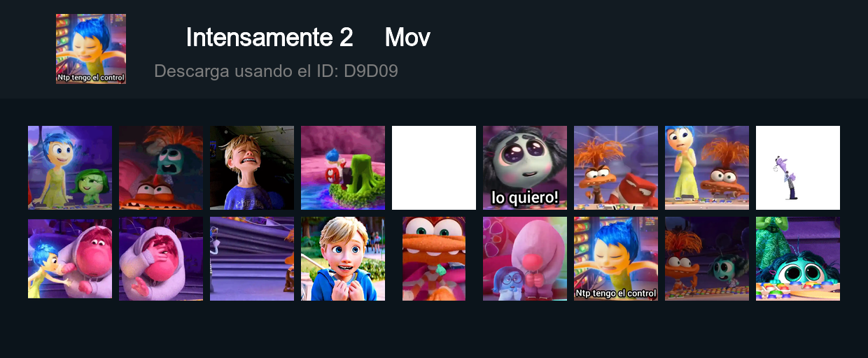
Task: Open the green broccoli island sticker
Action: (x=343, y=168)
